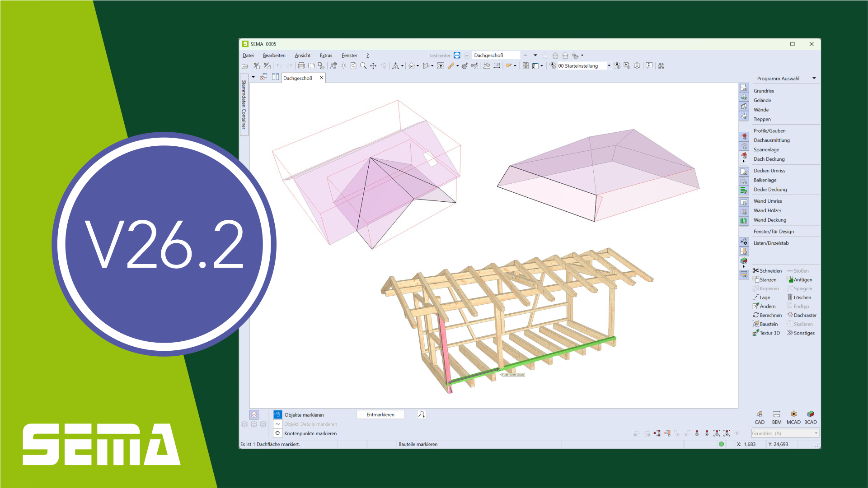Click the green status indicator light
Screen dimensions: 868x488
[722, 444]
